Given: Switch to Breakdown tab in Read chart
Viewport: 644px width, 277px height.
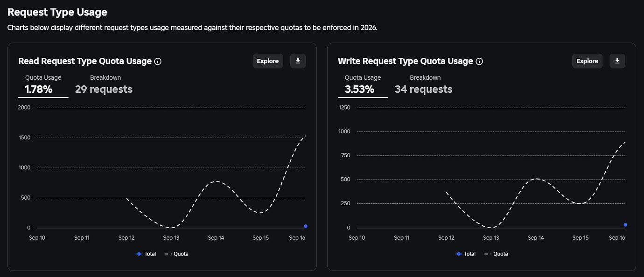Looking at the screenshot, I should click(x=104, y=84).
